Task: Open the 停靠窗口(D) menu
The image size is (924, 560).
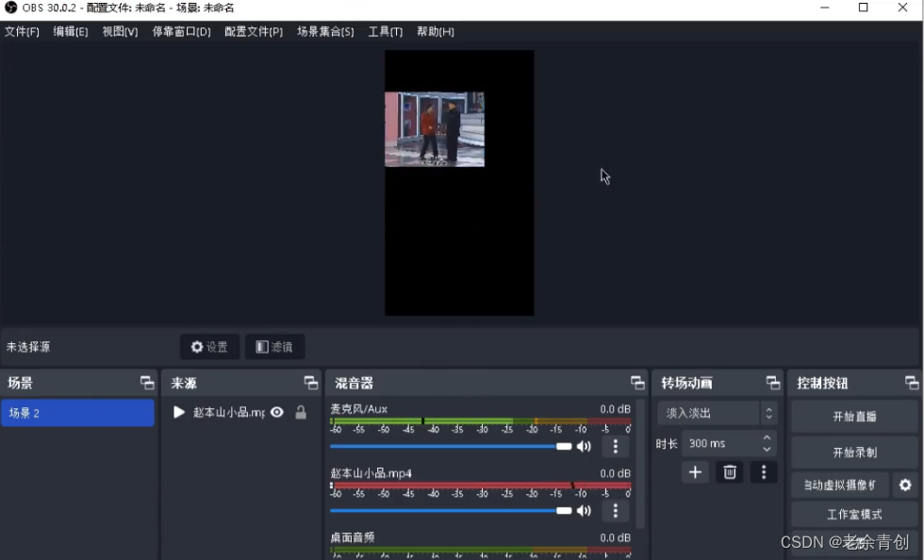Action: [x=181, y=32]
